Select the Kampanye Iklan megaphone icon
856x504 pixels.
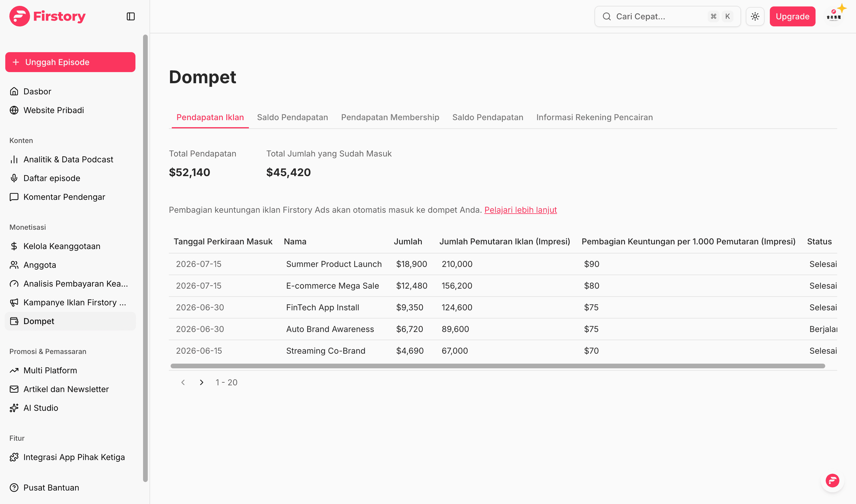(x=14, y=302)
